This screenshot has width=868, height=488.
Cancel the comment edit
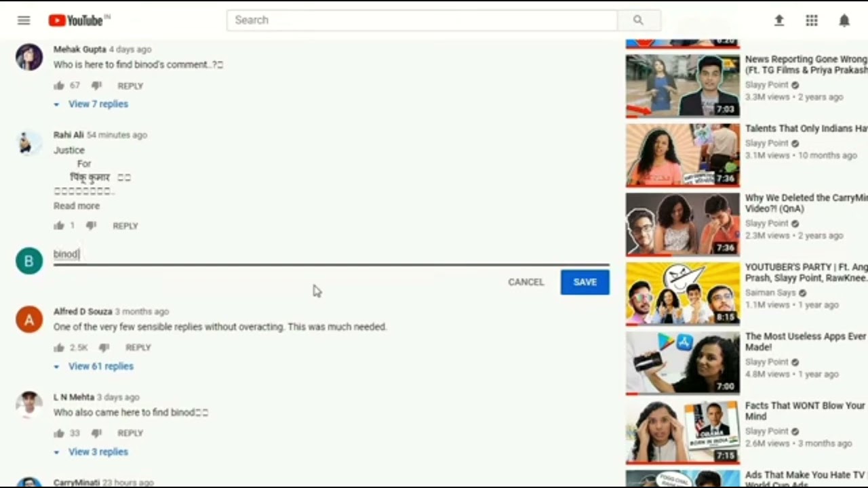(526, 282)
